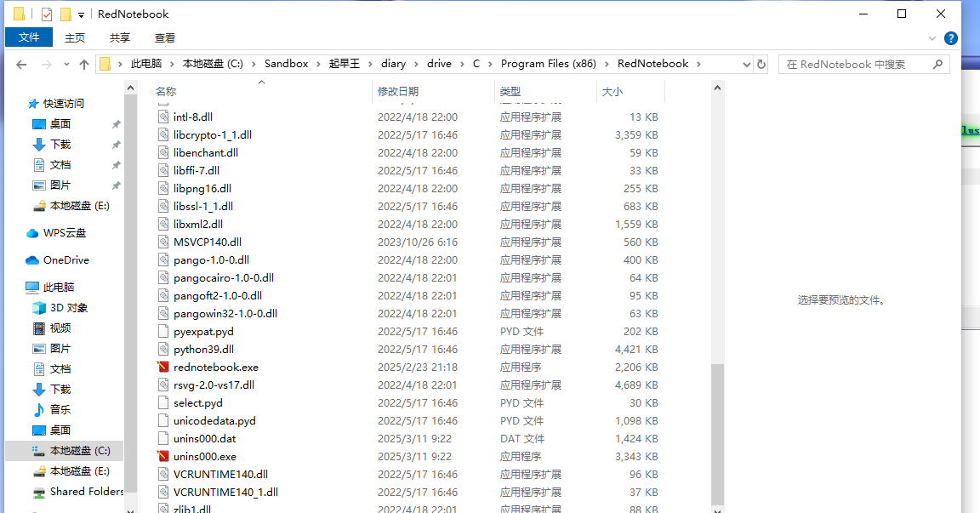This screenshot has width=980, height=513.
Task: Select 本地磁盘 (C:) in sidebar
Action: click(80, 451)
